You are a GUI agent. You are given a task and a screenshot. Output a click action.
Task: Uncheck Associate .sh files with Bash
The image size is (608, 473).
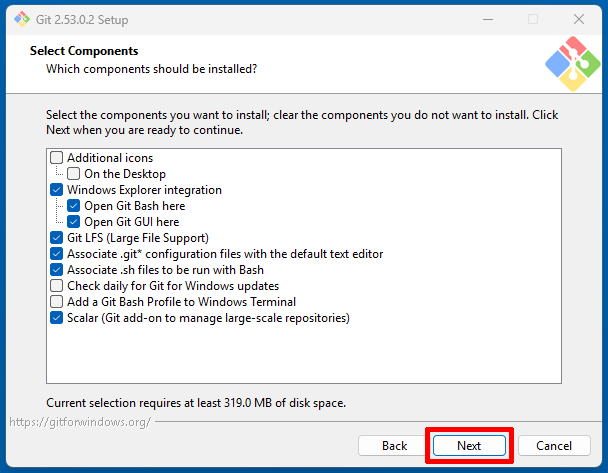57,270
